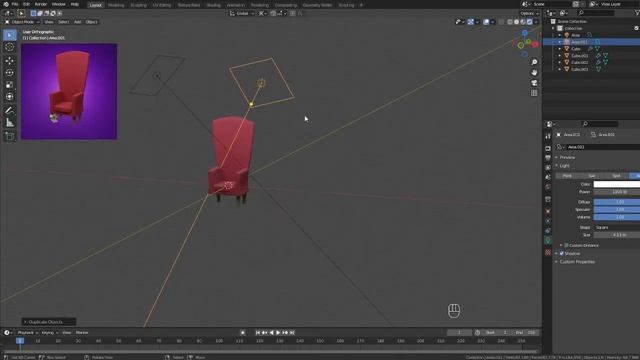Open the File menu
640x360 pixels.
(x=15, y=4)
